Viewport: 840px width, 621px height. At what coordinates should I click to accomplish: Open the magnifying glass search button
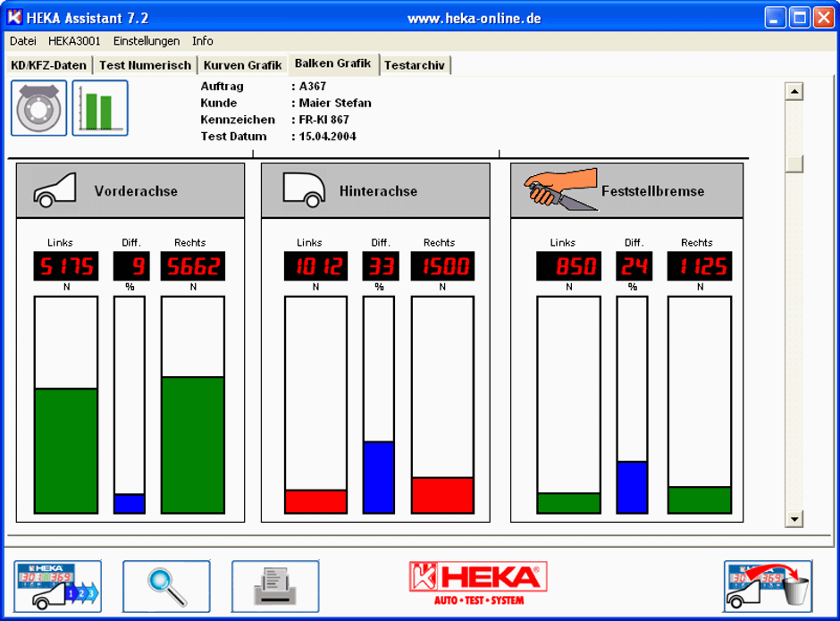[166, 586]
